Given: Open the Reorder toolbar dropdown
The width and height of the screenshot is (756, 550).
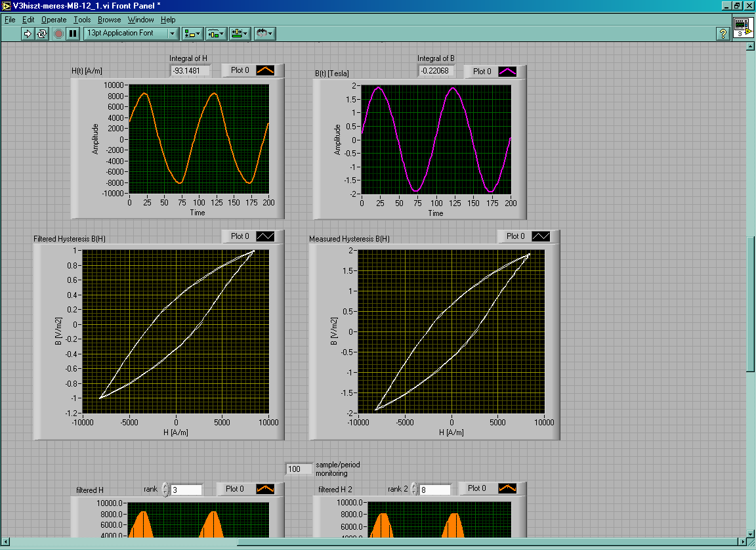Looking at the screenshot, I should click(264, 33).
